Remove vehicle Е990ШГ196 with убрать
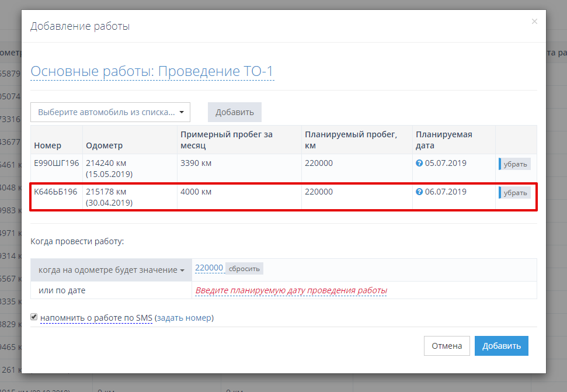 click(x=515, y=164)
